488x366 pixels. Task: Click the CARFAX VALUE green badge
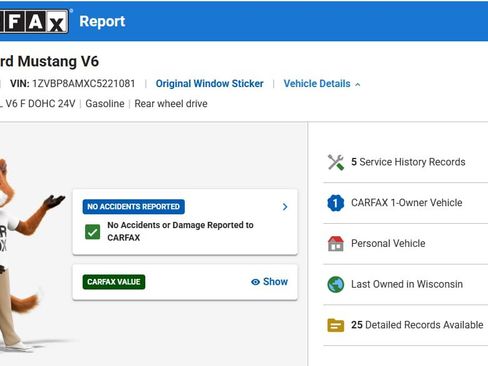point(114,282)
